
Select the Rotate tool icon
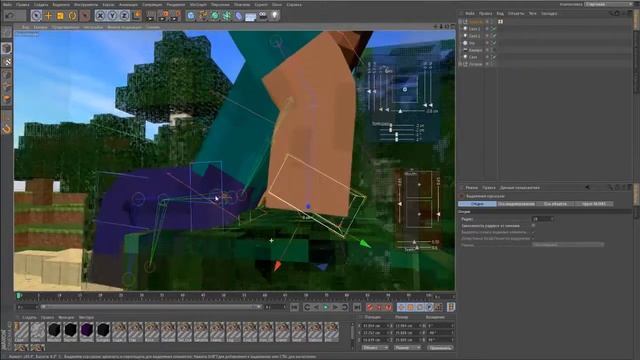pos(72,16)
